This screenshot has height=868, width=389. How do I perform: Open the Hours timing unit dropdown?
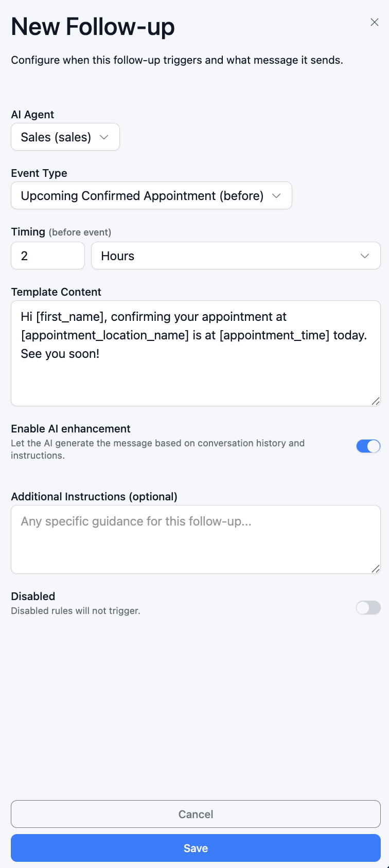236,256
